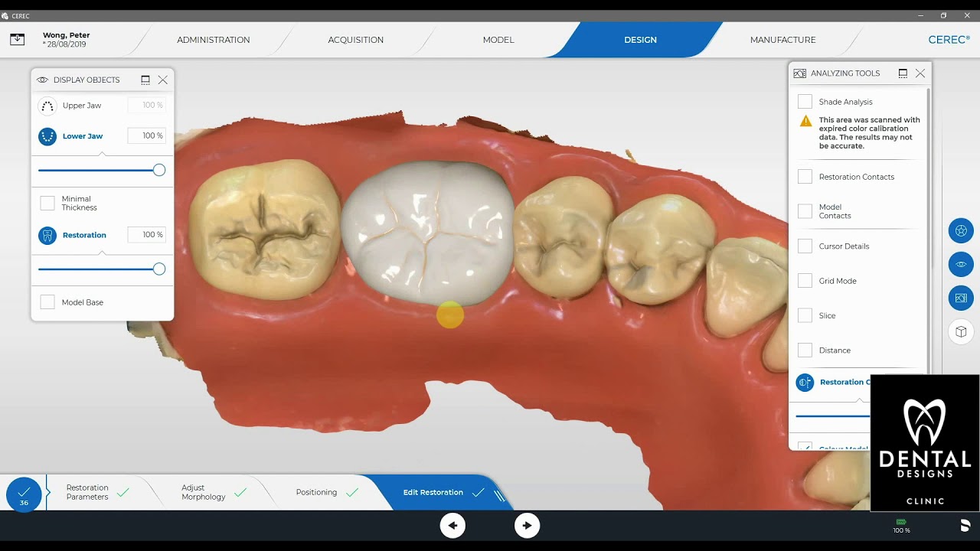The image size is (980, 551).
Task: Open the Display Objects side button
Action: click(961, 264)
